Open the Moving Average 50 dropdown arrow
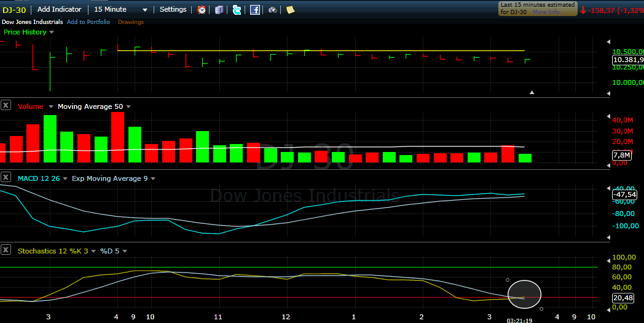Screen dimensions: 644x323 pyautogui.click(x=128, y=106)
